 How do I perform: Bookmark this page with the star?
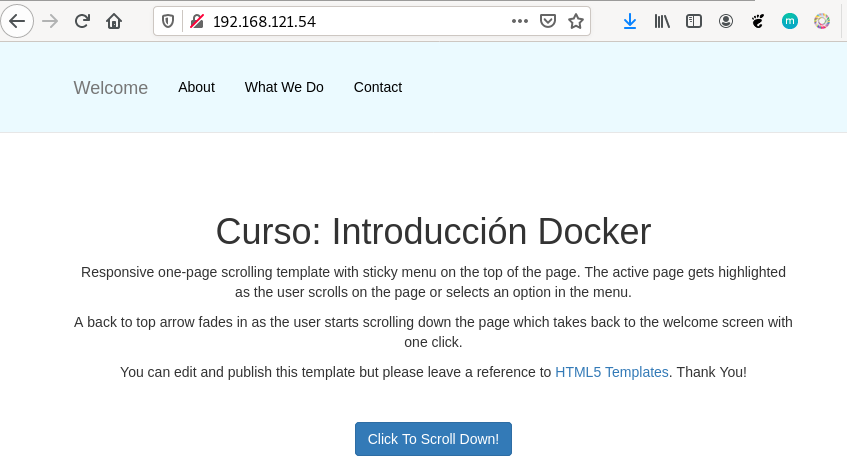coord(576,21)
